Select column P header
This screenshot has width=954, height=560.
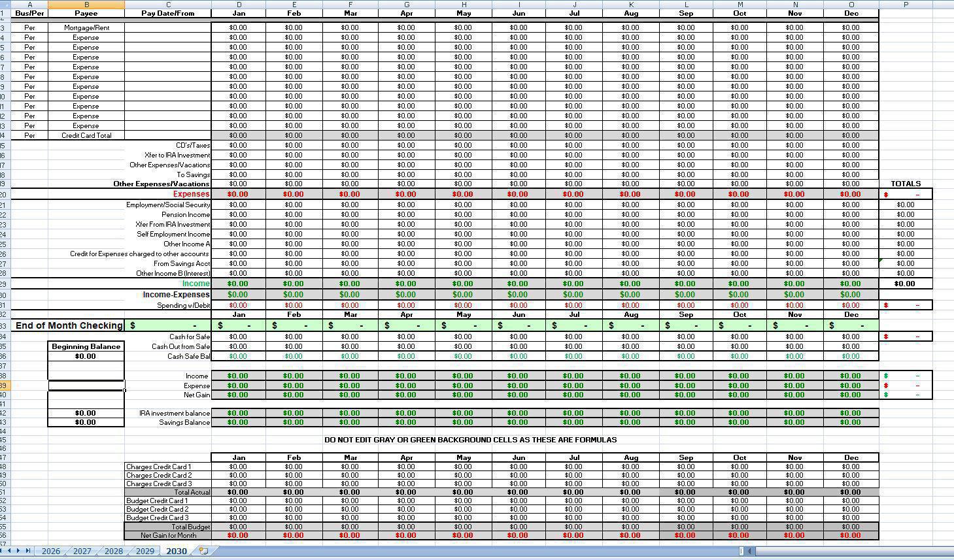pyautogui.click(x=906, y=5)
